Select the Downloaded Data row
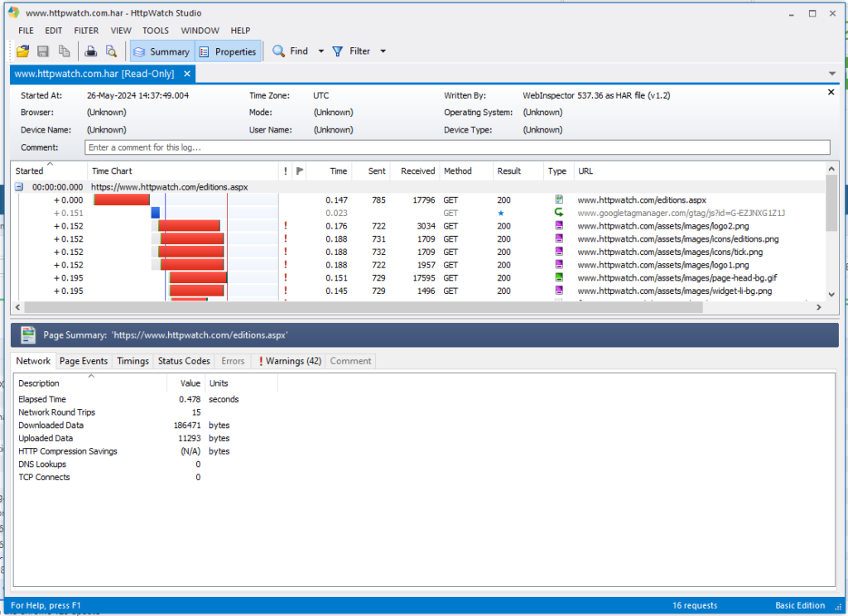Image resolution: width=848 pixels, height=616 pixels. 124,425
